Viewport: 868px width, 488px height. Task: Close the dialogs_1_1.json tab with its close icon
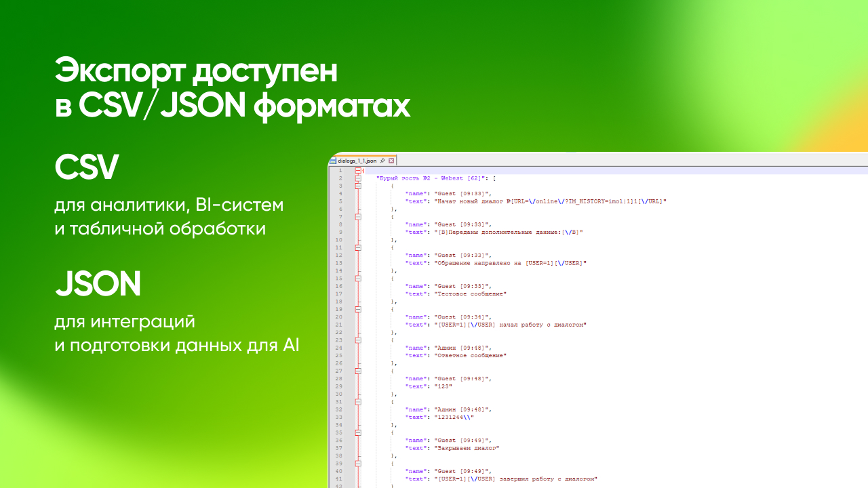coord(391,161)
